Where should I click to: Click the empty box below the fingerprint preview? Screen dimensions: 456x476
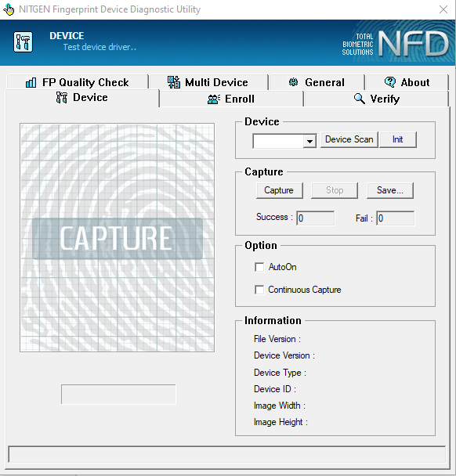tap(118, 395)
